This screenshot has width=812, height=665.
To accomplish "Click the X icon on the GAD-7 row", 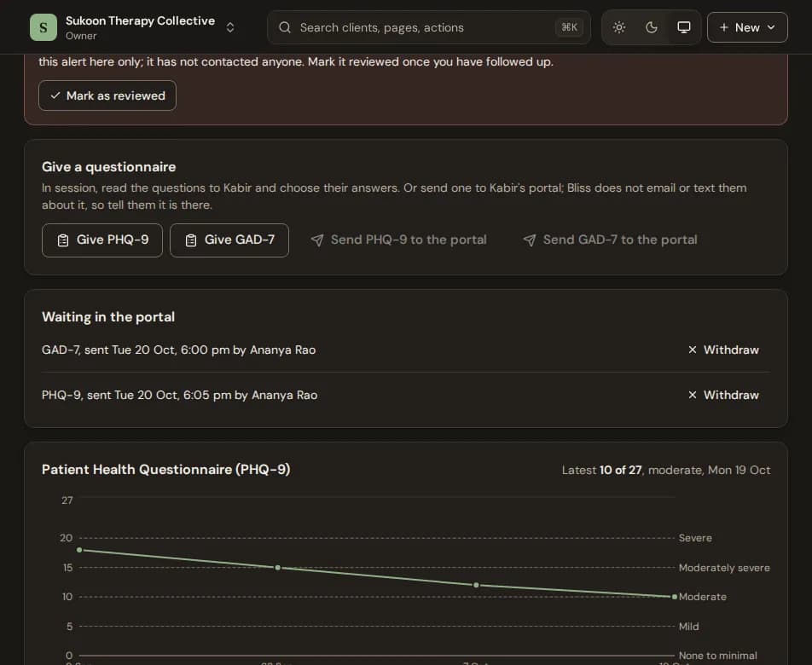I will 693,350.
